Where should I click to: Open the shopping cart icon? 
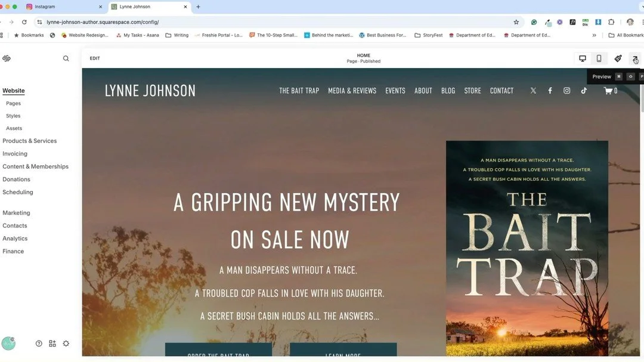click(611, 91)
